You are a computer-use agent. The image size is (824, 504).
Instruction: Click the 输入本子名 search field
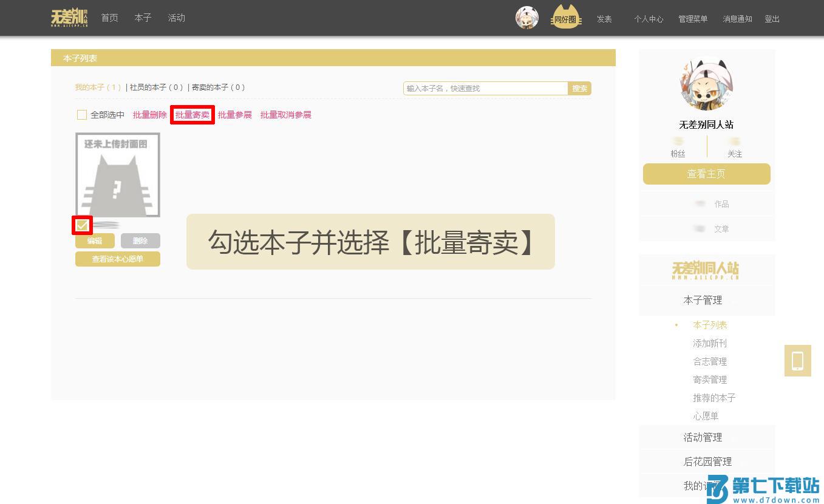485,89
